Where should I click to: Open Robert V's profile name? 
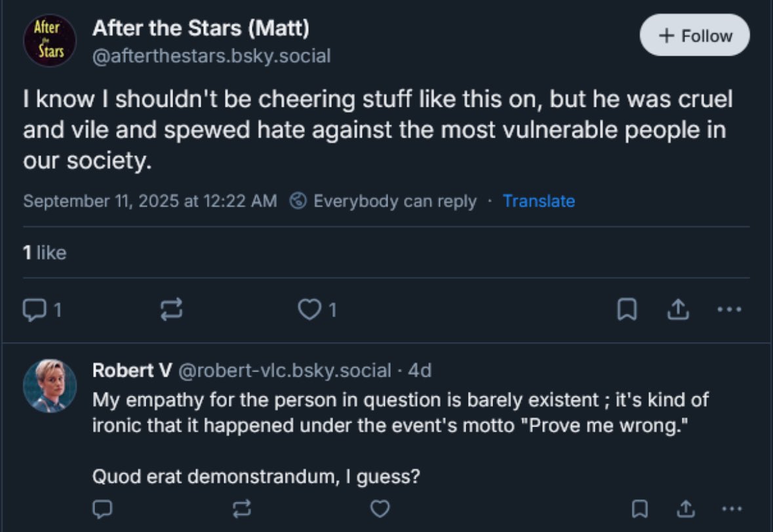132,370
